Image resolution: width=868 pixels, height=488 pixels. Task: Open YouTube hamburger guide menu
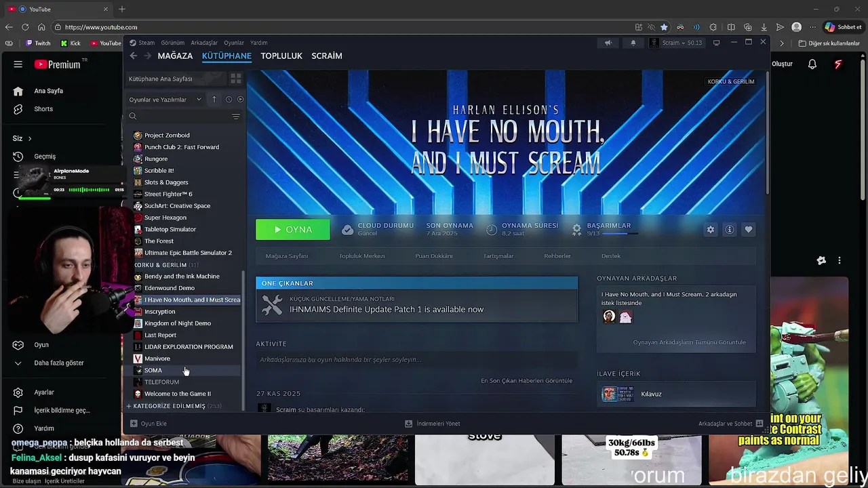click(x=18, y=64)
